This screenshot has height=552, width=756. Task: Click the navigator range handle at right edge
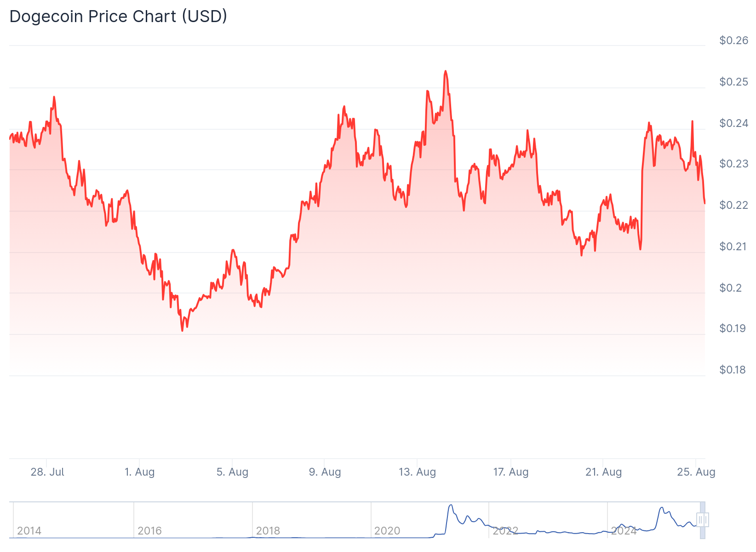point(703,520)
